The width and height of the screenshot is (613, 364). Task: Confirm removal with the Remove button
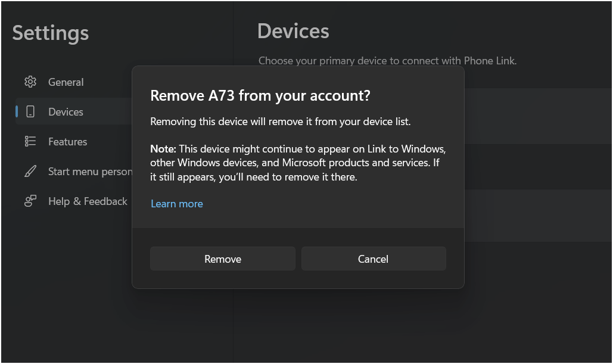click(x=223, y=259)
